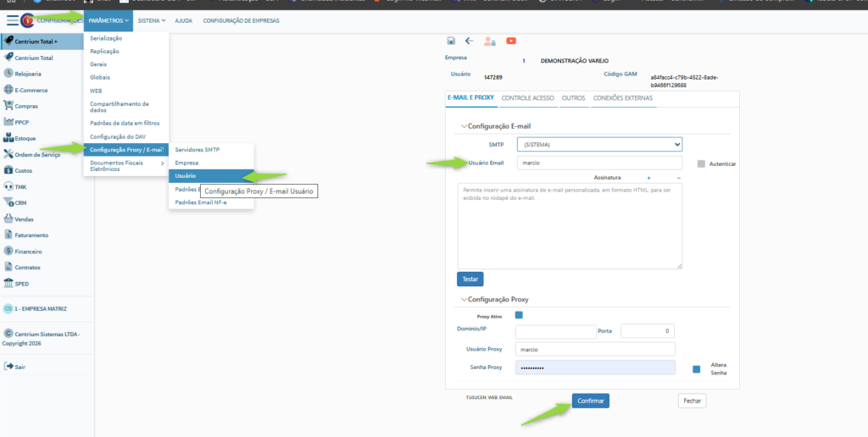The image size is (868, 437).
Task: Enable the Autenticar checkbox
Action: click(701, 163)
